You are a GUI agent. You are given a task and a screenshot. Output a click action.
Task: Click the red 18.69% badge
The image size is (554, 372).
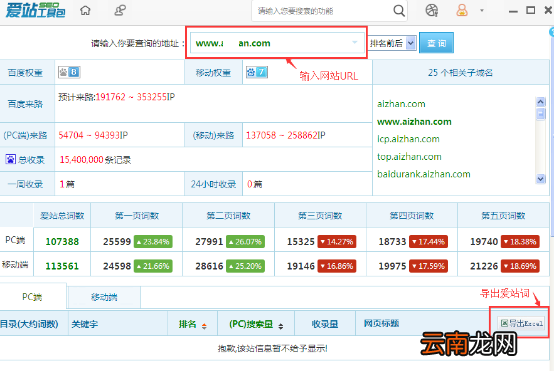520,266
